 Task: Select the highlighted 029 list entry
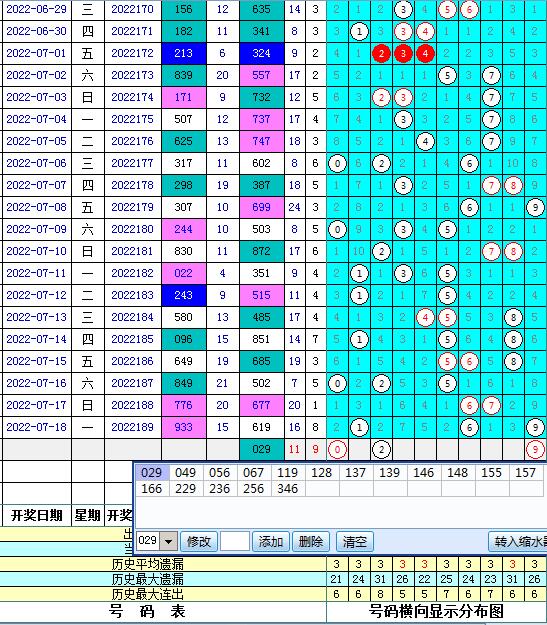(152, 472)
